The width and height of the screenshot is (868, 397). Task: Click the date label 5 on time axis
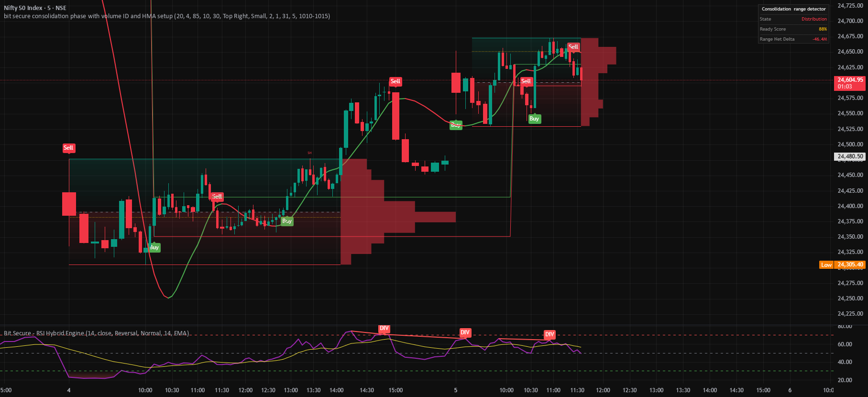click(x=456, y=390)
